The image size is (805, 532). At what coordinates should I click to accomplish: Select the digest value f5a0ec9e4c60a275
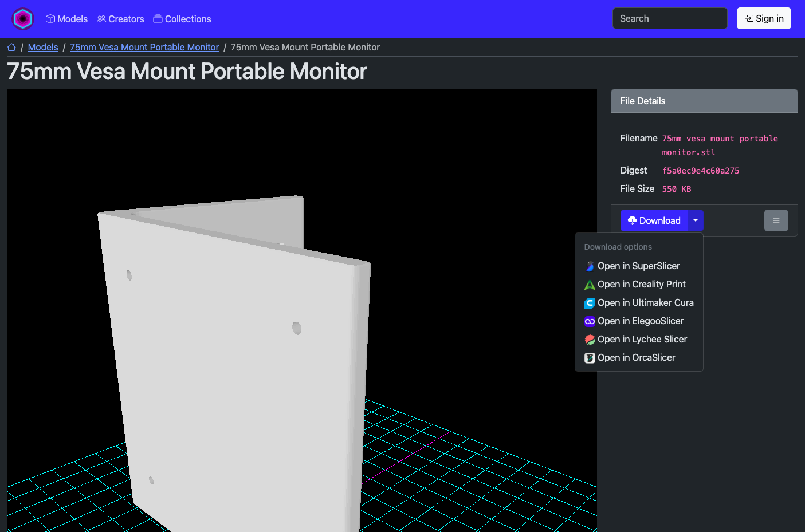click(701, 171)
